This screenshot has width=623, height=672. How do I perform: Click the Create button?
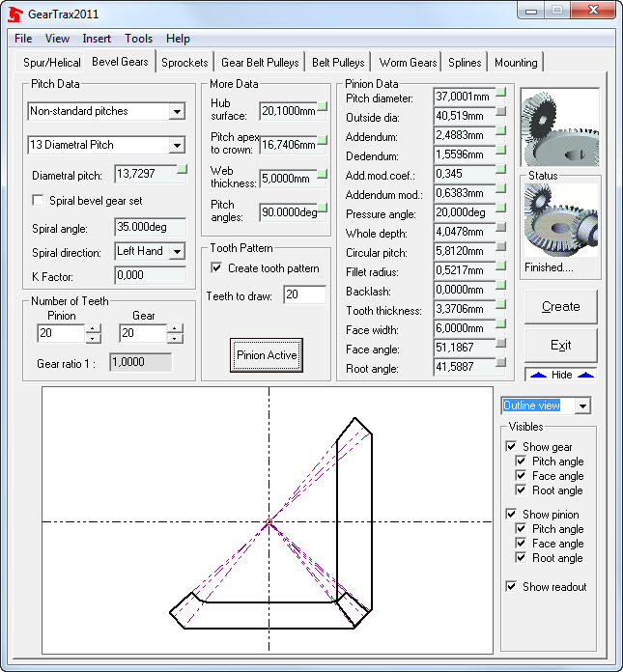pos(561,306)
